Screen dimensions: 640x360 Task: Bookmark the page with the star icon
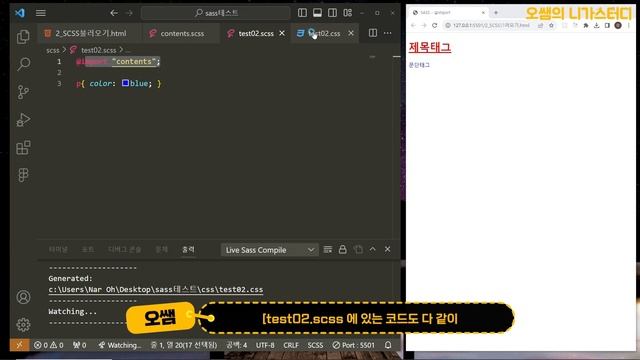click(x=551, y=25)
